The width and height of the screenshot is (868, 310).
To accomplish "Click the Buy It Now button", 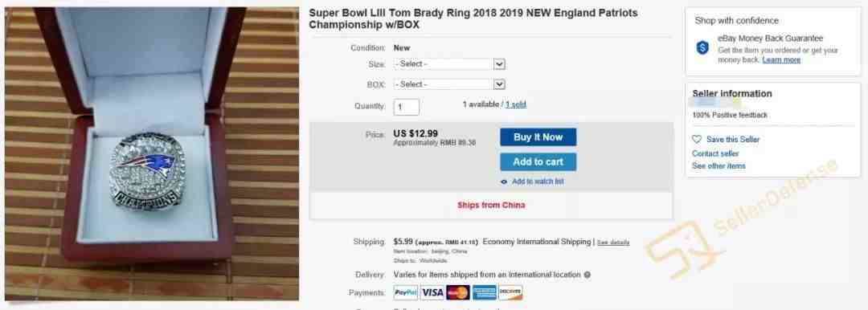I will (538, 137).
